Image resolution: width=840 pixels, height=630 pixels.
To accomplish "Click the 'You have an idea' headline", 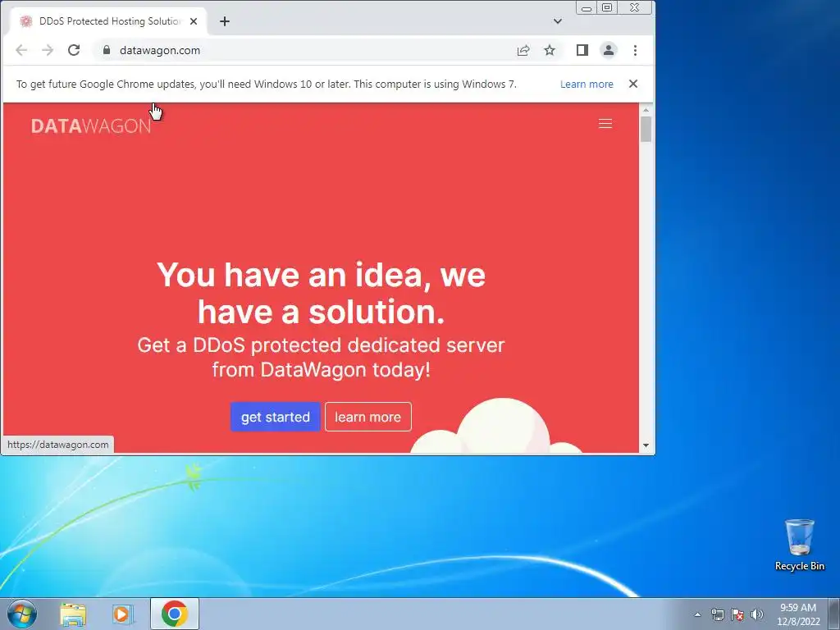I will [321, 293].
